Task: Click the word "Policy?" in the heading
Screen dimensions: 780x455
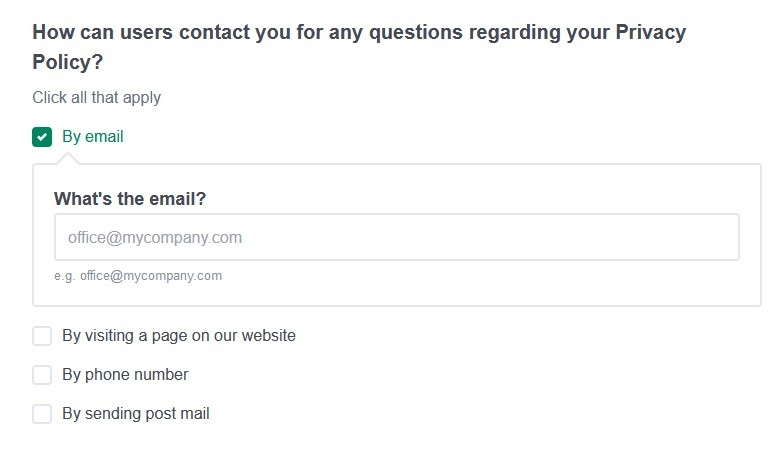Action: [x=68, y=62]
